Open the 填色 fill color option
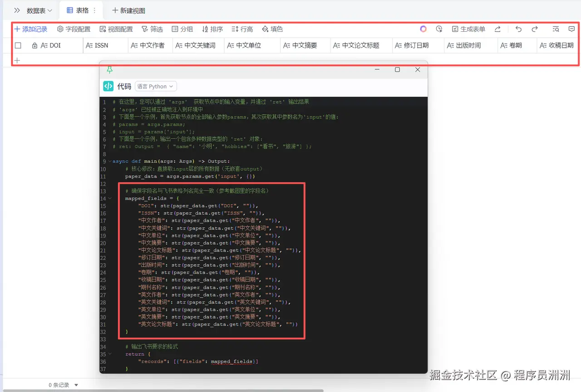Screen dimensions: 581x392 [x=272, y=29]
